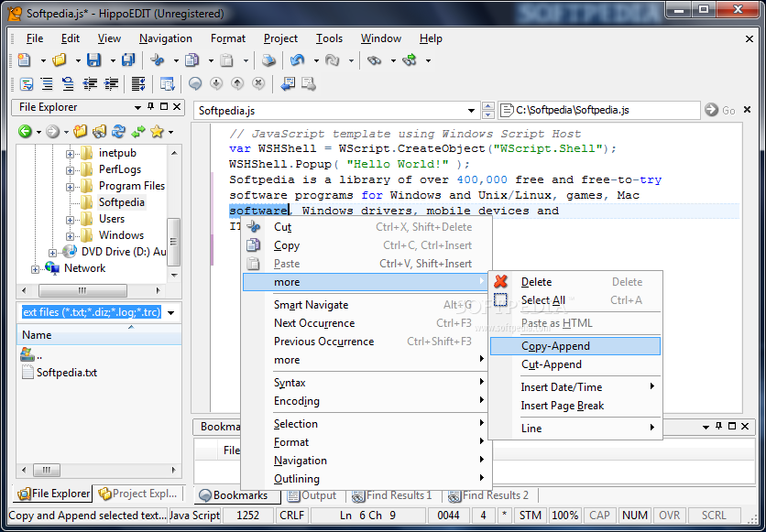Switch to the Project Explorer tab
This screenshot has height=532, width=766.
tap(137, 494)
